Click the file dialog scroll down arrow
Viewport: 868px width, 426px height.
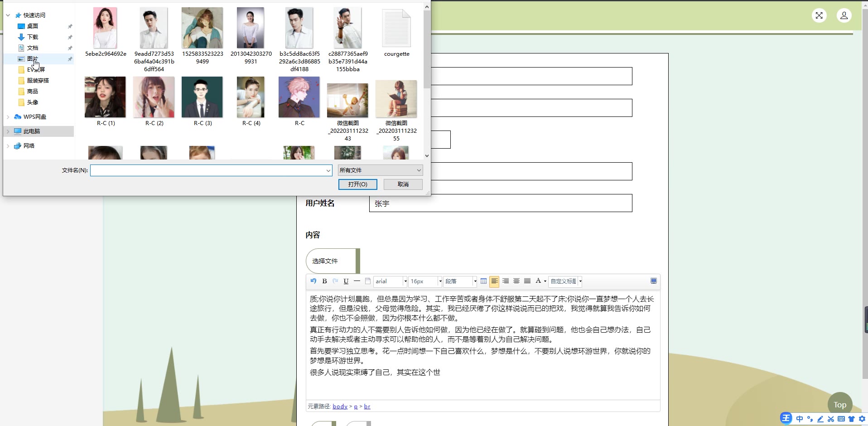pyautogui.click(x=427, y=155)
